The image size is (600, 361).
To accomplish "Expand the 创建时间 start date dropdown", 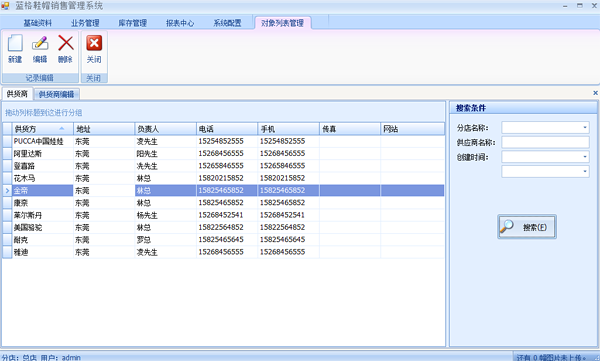I will coord(585,157).
